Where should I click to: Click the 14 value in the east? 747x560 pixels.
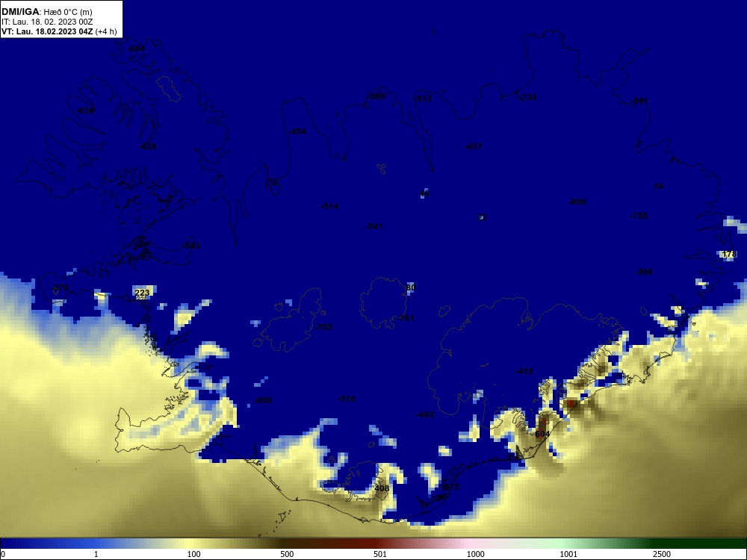click(x=658, y=186)
